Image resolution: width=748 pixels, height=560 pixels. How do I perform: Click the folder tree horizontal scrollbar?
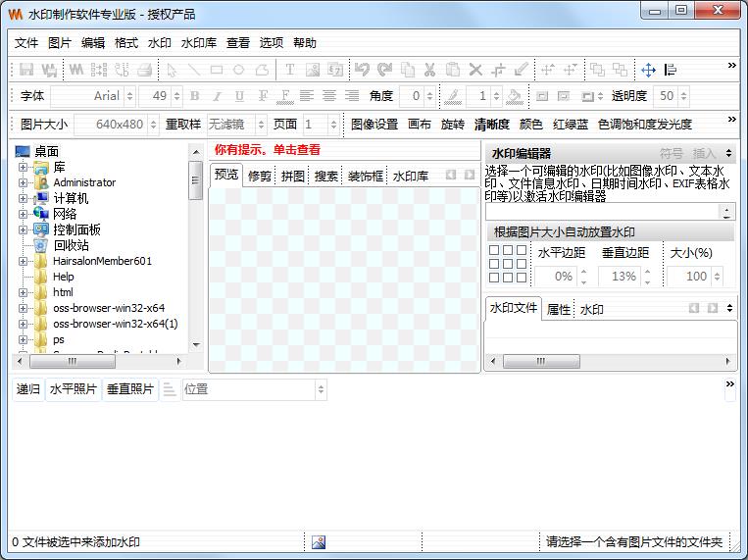tap(98, 363)
